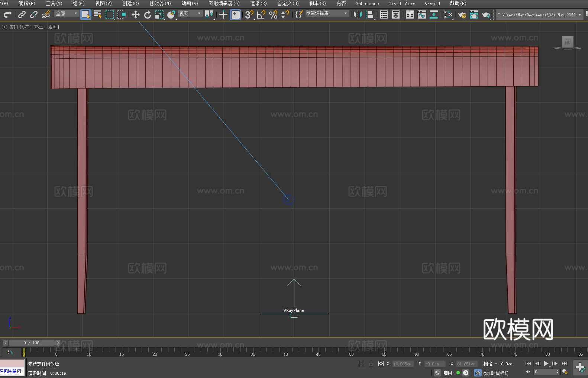Toggle Spinner Snap

click(285, 14)
